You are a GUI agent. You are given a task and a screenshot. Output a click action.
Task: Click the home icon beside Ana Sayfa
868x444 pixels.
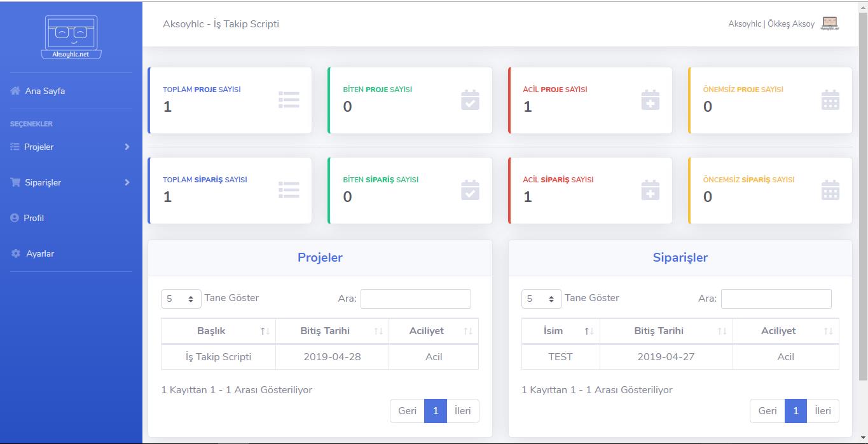tap(15, 91)
